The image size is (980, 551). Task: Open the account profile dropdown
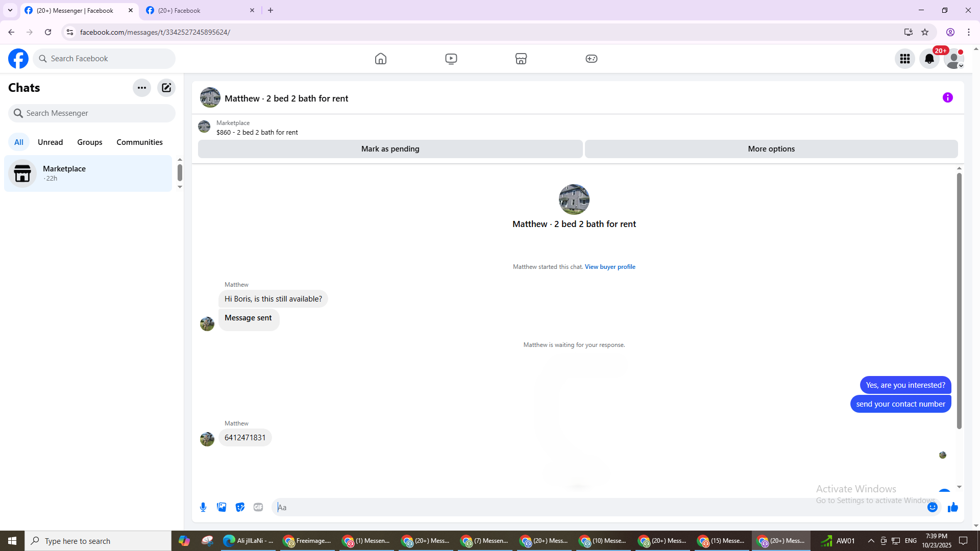tap(953, 59)
